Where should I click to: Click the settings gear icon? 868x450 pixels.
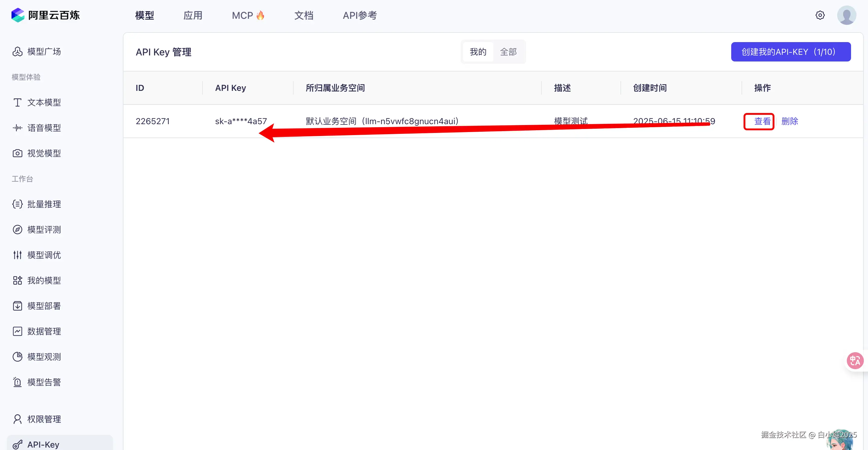pyautogui.click(x=820, y=15)
